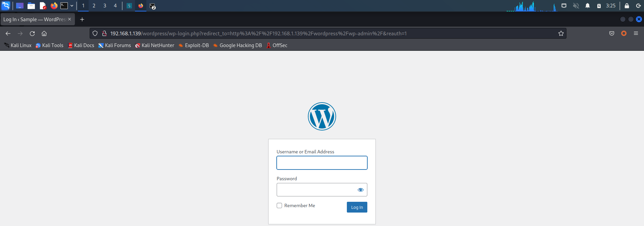This screenshot has height=226, width=644.
Task: Select the blue lightning taskbar window
Action: [x=129, y=6]
